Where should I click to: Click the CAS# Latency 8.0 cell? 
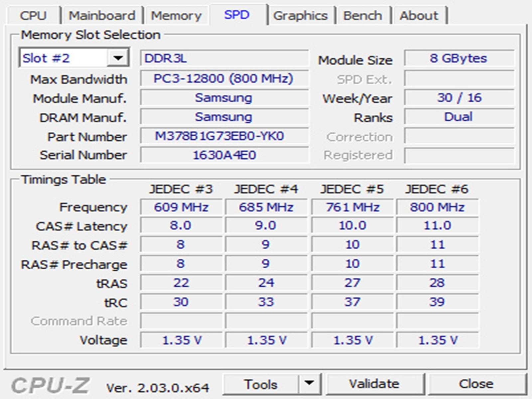[181, 225]
